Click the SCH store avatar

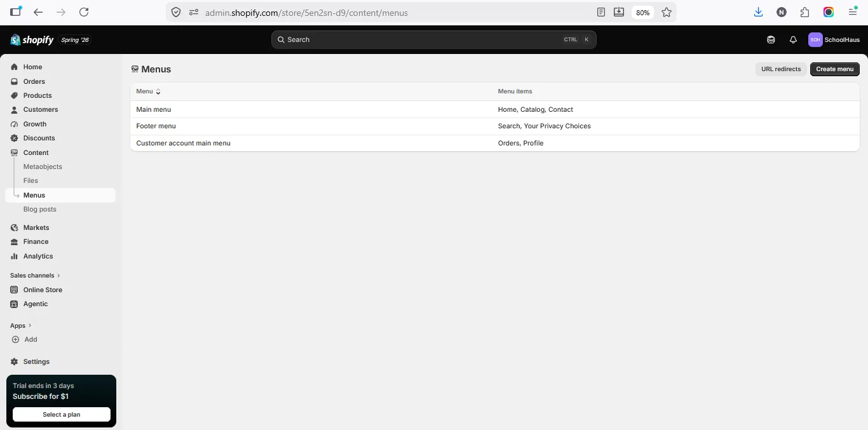coord(815,39)
